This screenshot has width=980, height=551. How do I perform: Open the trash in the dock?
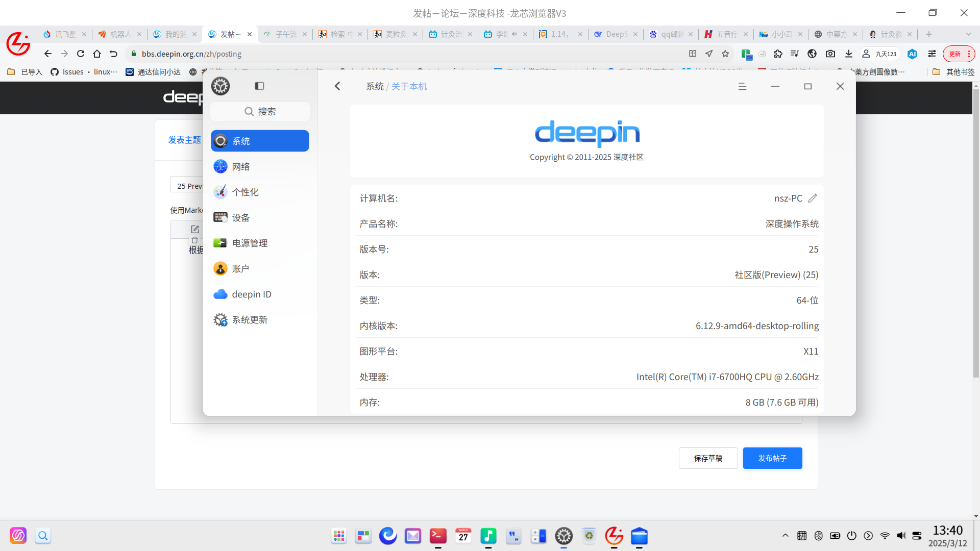click(589, 536)
